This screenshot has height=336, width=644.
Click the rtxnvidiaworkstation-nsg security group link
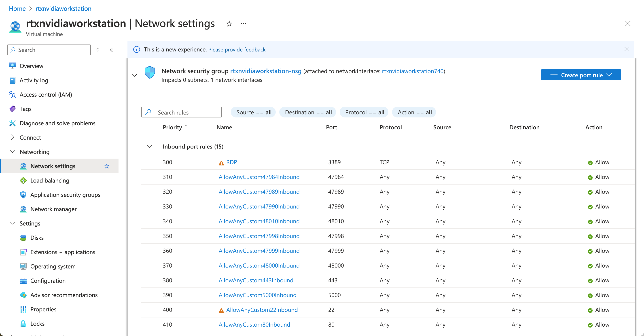(265, 71)
